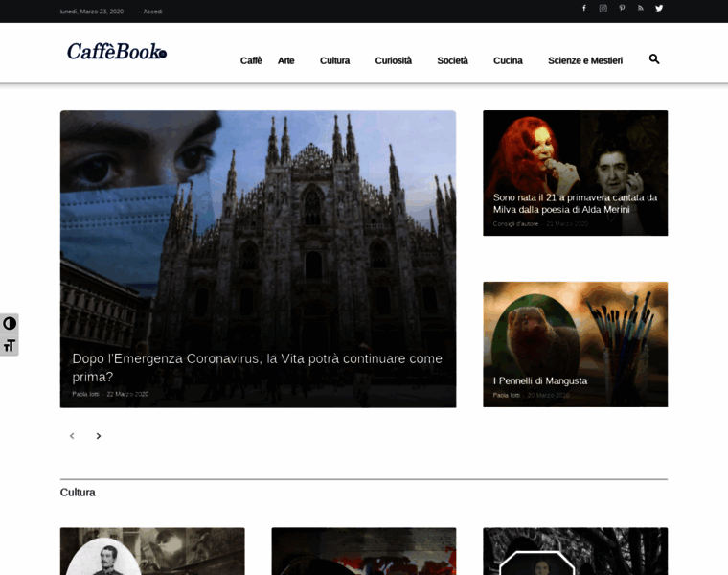This screenshot has width=728, height=575.
Task: Toggle larger font size accessibility button
Action: (x=10, y=346)
